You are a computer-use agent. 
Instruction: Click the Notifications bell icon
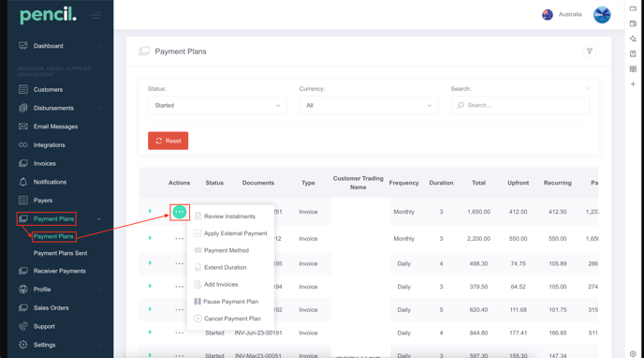23,182
